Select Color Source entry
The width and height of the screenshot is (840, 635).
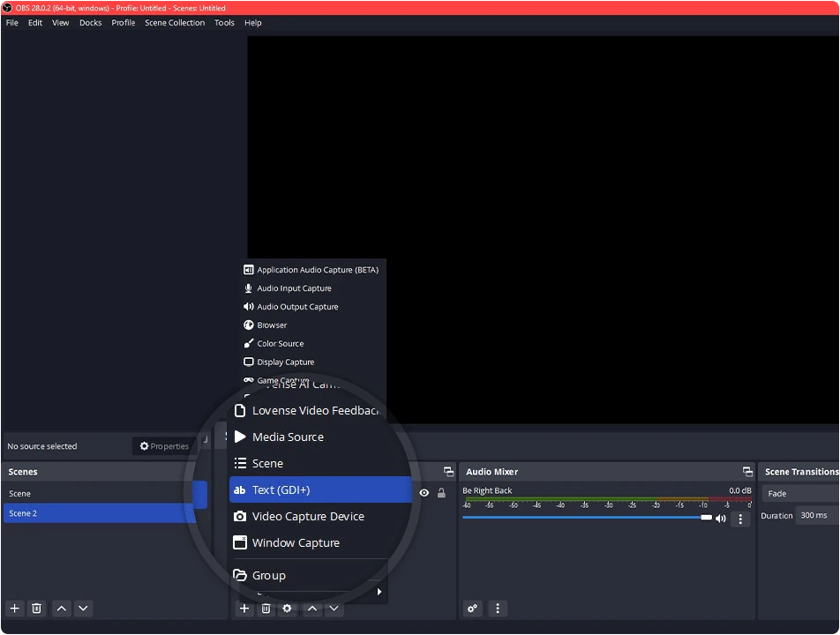(313, 343)
